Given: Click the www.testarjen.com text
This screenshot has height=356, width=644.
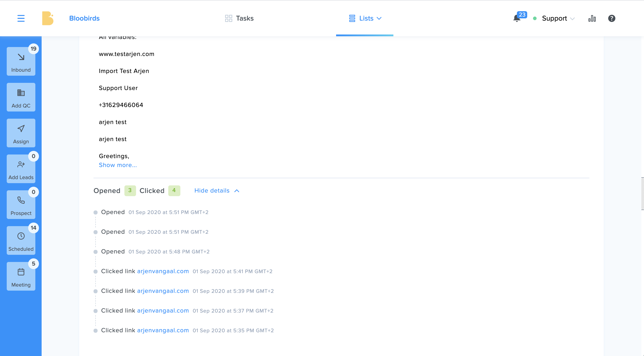Looking at the screenshot, I should pos(126,54).
